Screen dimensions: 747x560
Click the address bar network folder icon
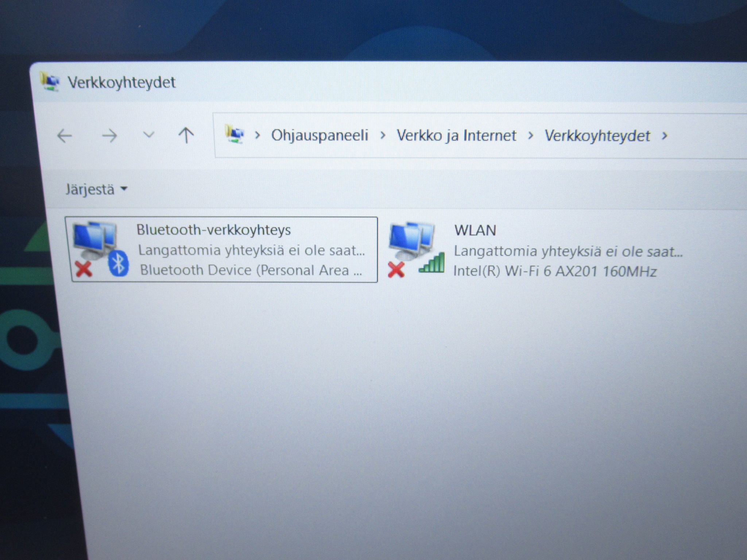point(235,134)
